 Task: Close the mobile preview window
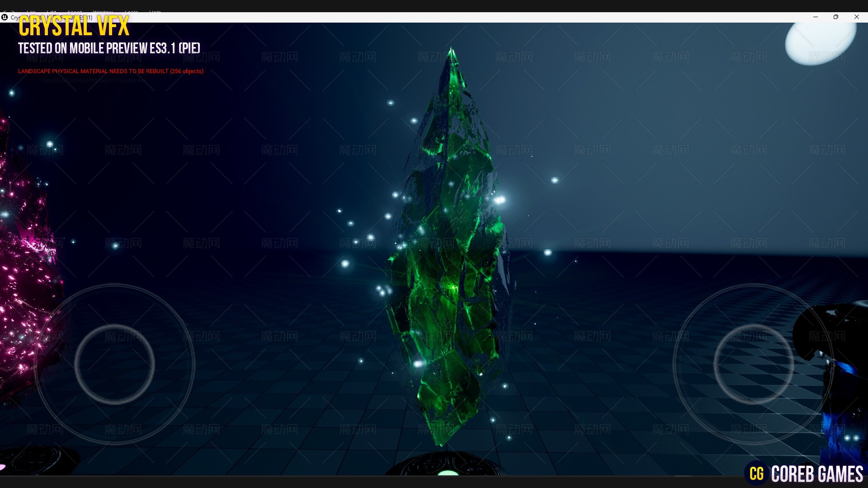[856, 17]
